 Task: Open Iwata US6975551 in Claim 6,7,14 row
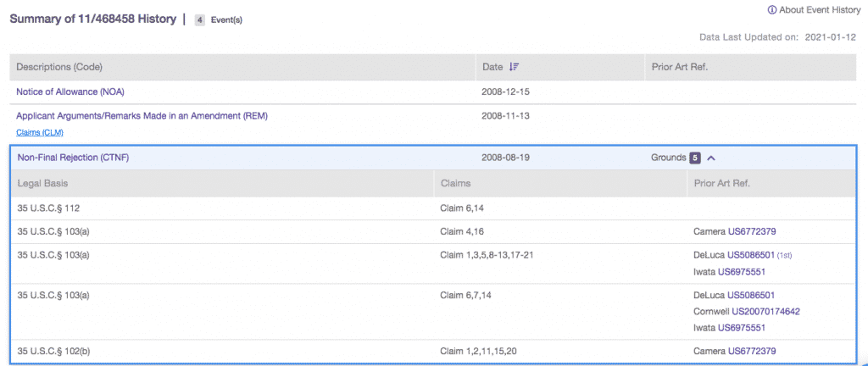(x=742, y=328)
